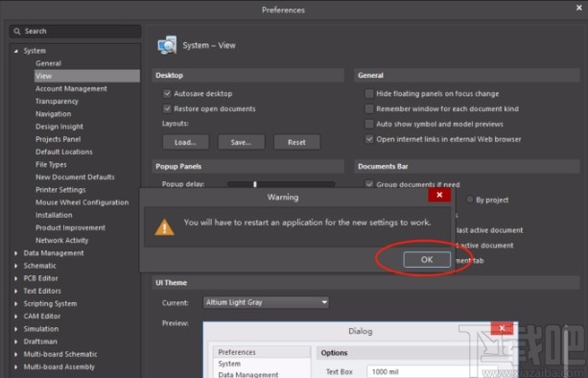Open Installation settings page
The image size is (588, 378).
pos(54,215)
